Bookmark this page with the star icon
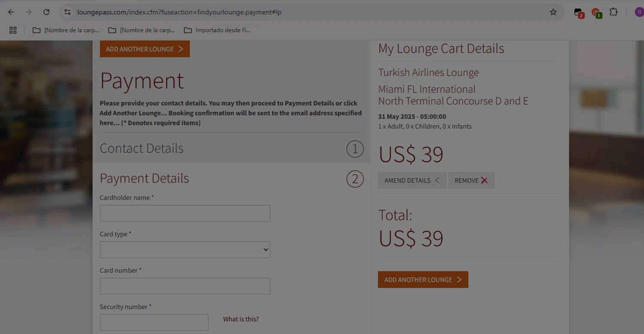 (553, 12)
